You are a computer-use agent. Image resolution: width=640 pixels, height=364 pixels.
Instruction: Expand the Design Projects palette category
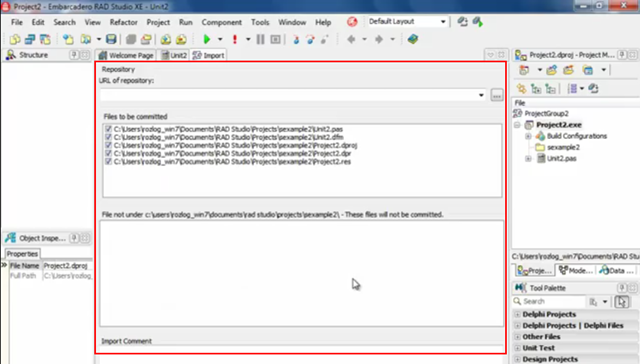click(517, 360)
